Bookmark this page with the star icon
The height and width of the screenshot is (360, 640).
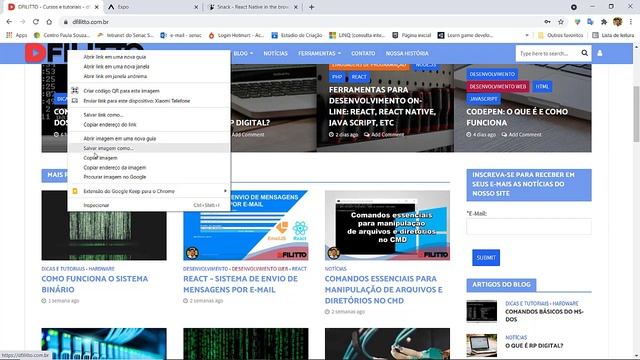pos(561,22)
